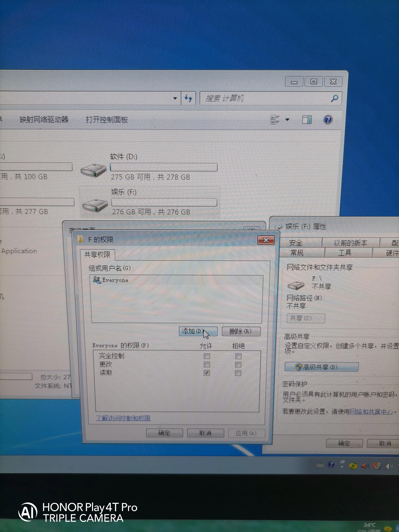399x532 pixels.
Task: Click the D: drive capacity bar
Action: click(x=164, y=167)
